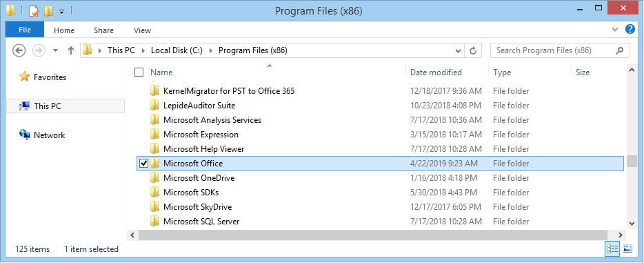Viewport: 644px width, 263px height.
Task: Click horizontal scrollbar left arrow
Action: click(132, 235)
